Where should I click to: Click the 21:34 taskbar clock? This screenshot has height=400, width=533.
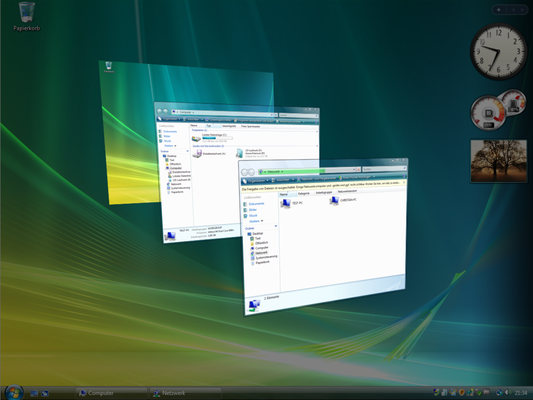(x=520, y=393)
